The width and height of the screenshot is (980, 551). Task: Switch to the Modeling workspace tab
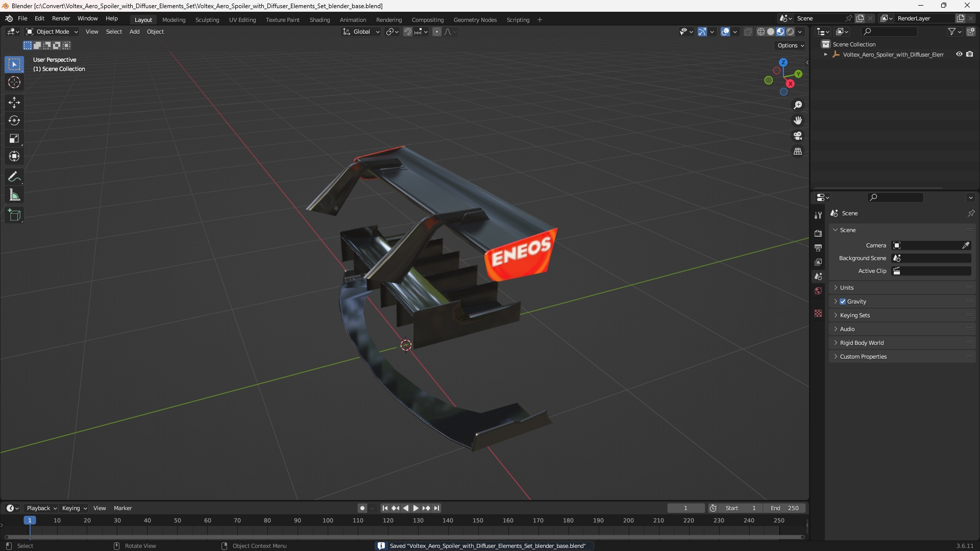click(x=174, y=20)
